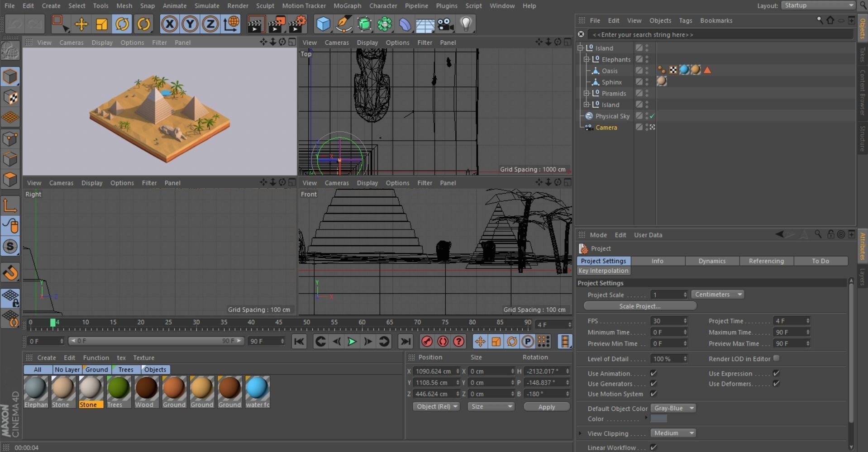Render to Picture Viewer
The width and height of the screenshot is (868, 452).
coord(277,24)
